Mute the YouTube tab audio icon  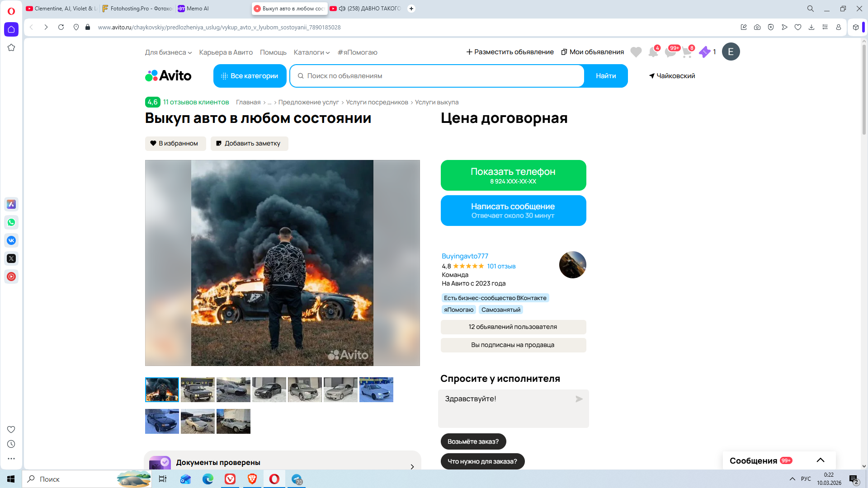click(x=342, y=9)
